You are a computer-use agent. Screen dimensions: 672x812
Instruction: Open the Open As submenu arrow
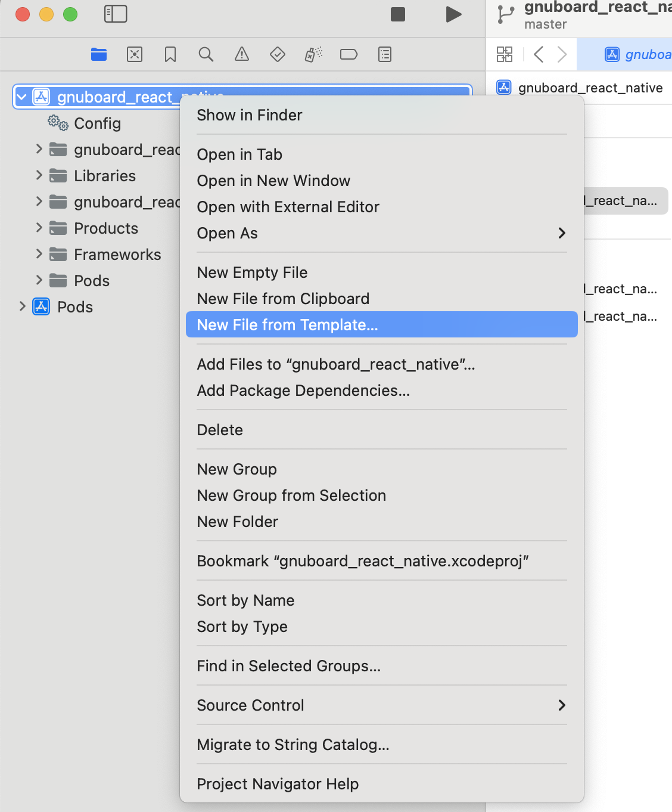tap(562, 233)
